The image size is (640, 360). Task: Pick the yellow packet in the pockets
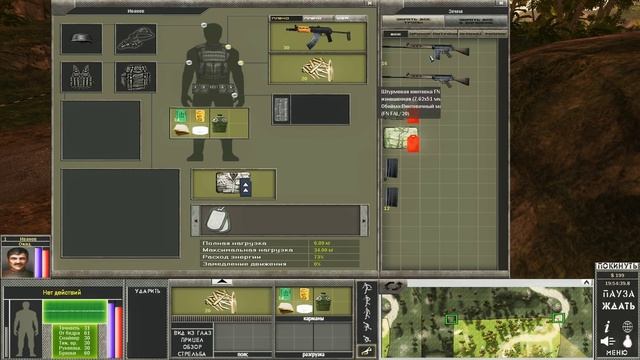(x=200, y=116)
